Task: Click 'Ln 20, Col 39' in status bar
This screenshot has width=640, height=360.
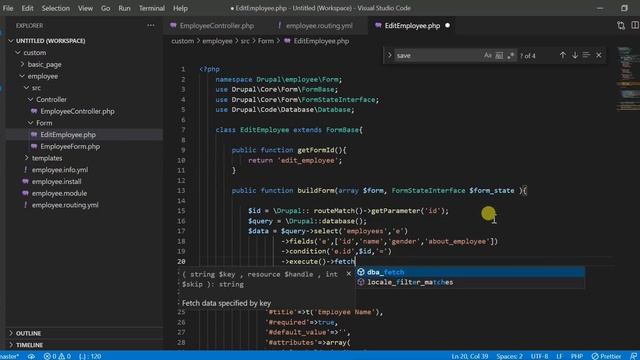Action: (x=470, y=356)
